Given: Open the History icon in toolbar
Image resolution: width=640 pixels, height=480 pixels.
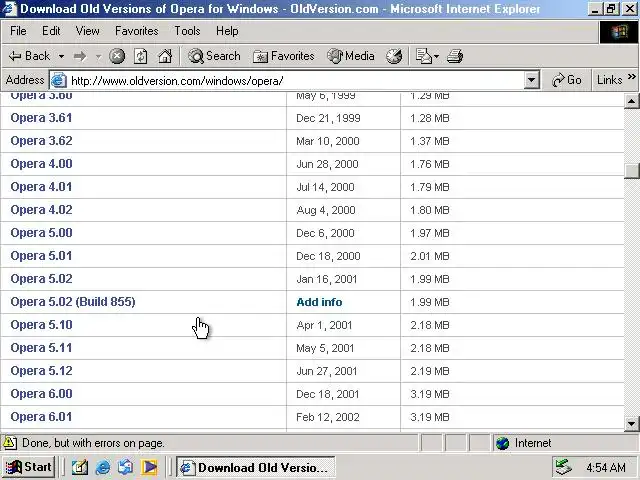Looking at the screenshot, I should 394,56.
